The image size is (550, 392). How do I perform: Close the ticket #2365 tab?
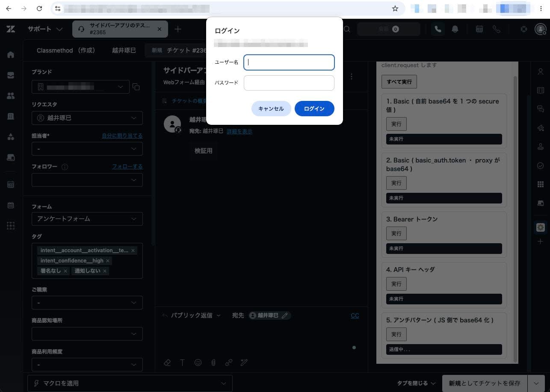point(160,29)
